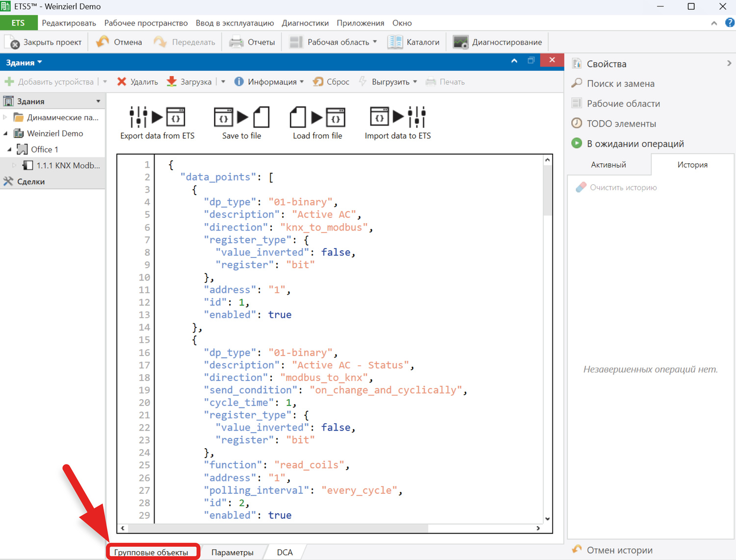
Task: Click the Save to file icon
Action: click(x=241, y=118)
